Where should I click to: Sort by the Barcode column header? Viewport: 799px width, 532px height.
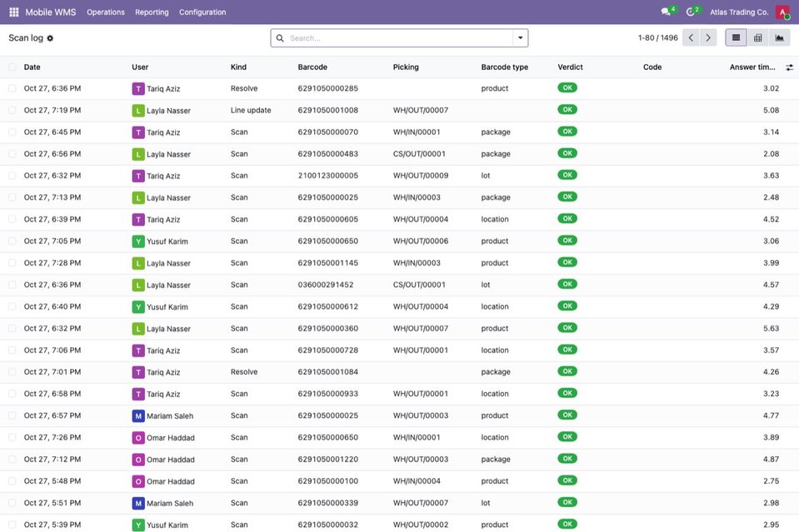[x=312, y=67]
